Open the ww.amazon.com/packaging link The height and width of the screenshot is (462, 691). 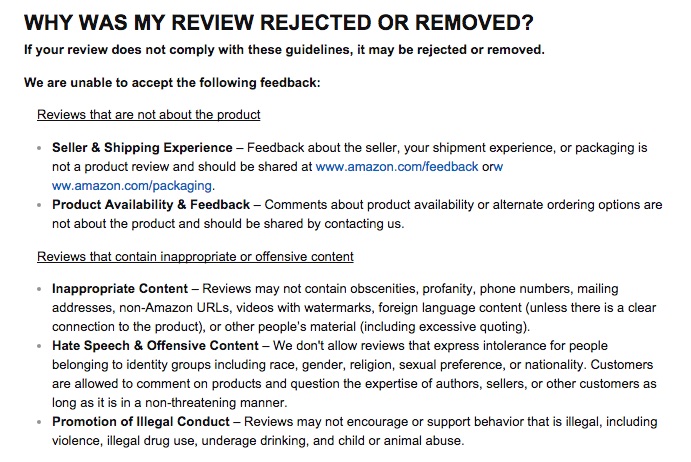pyautogui.click(x=132, y=186)
